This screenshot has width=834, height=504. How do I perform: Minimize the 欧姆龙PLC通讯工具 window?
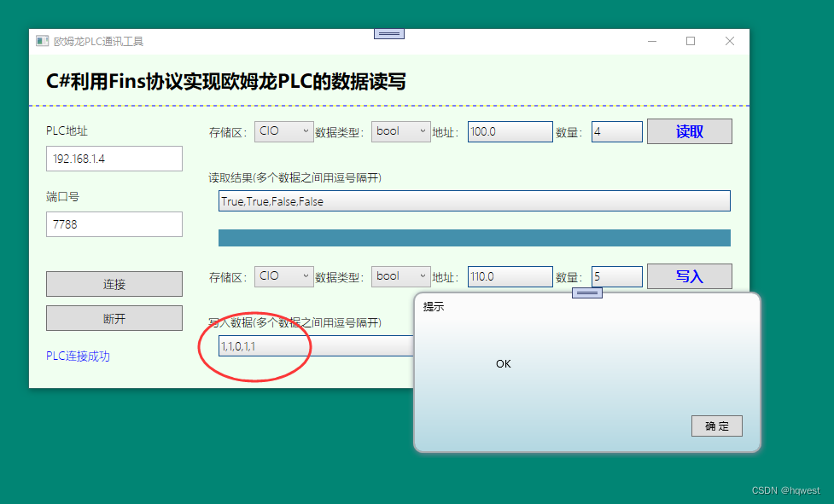(x=652, y=42)
